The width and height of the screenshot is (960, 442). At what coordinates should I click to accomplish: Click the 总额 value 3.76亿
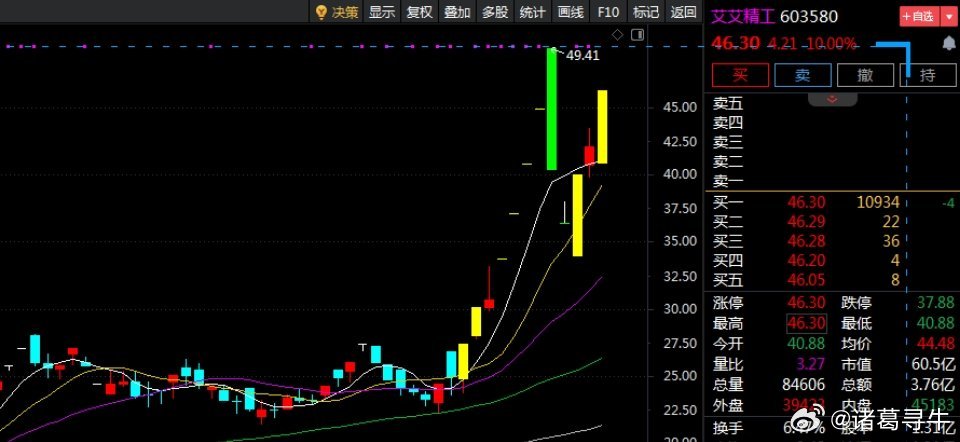[933, 385]
